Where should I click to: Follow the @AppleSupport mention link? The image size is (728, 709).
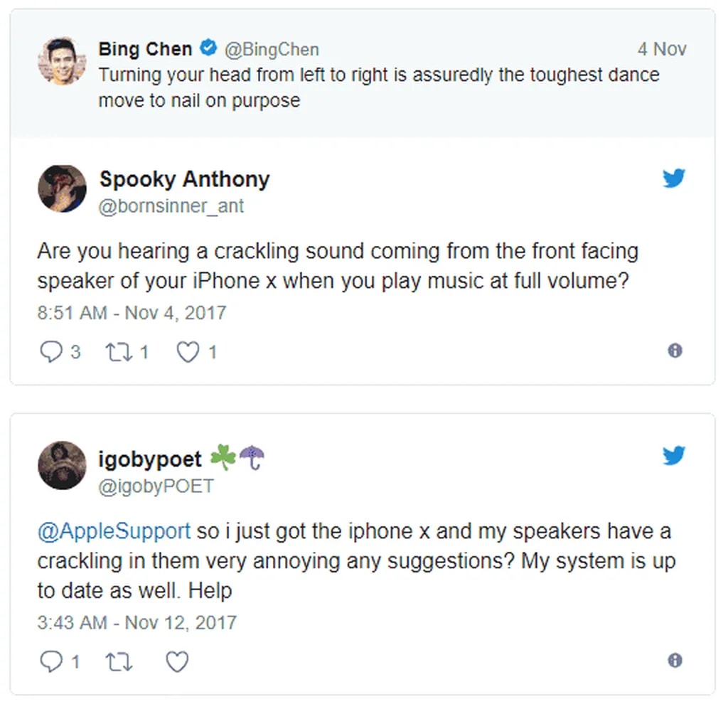(114, 531)
